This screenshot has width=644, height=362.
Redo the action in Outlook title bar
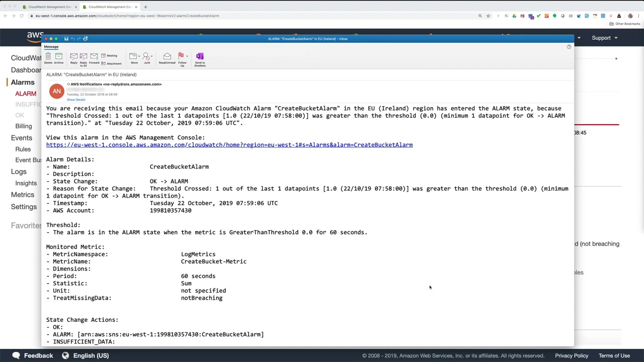pos(79,39)
